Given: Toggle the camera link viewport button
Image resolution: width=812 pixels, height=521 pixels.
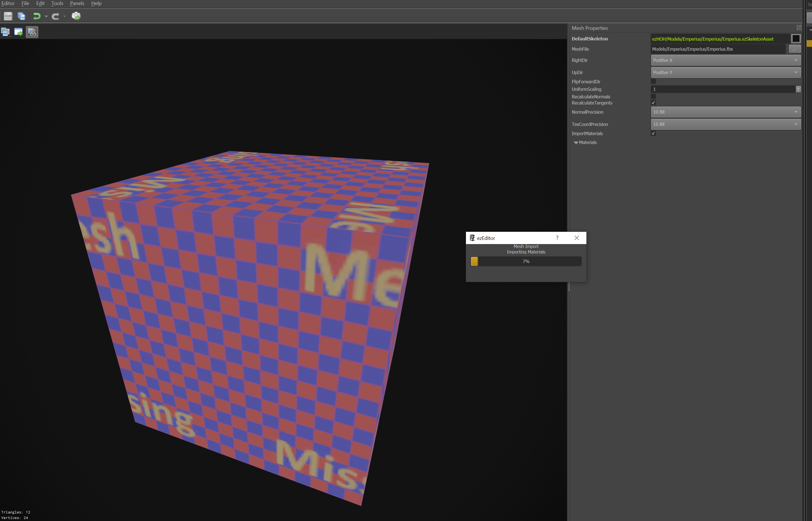Looking at the screenshot, I should pyautogui.click(x=32, y=32).
